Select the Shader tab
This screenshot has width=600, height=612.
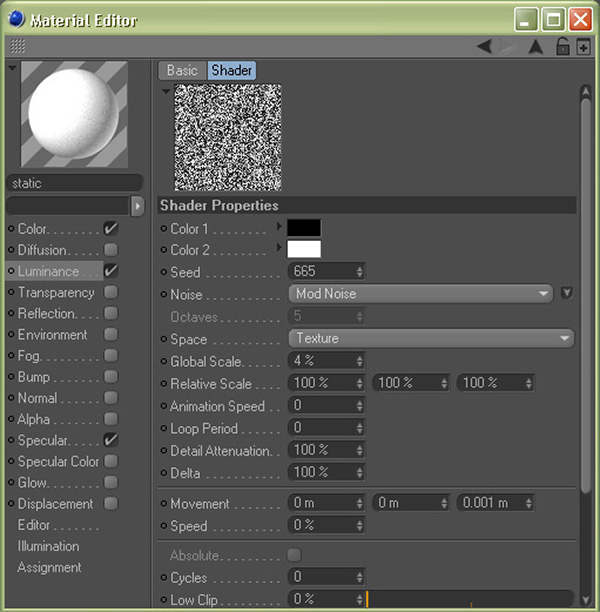click(231, 70)
